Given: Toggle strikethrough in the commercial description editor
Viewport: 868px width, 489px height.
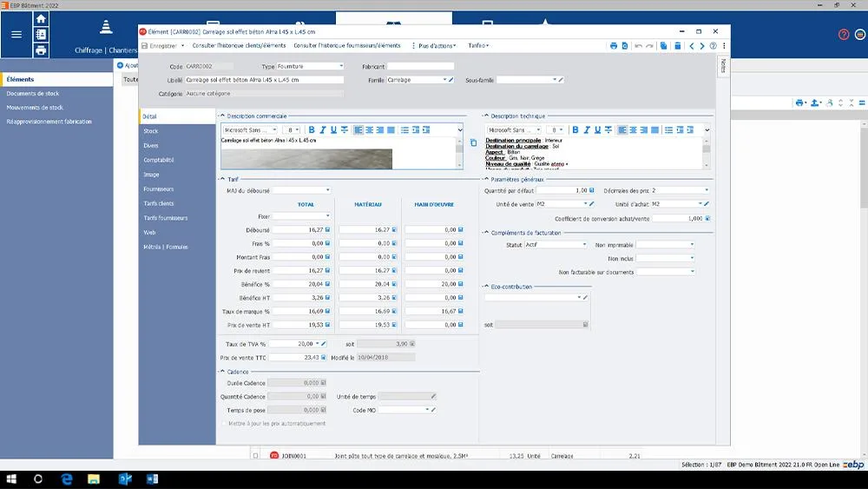Looking at the screenshot, I should coord(345,130).
